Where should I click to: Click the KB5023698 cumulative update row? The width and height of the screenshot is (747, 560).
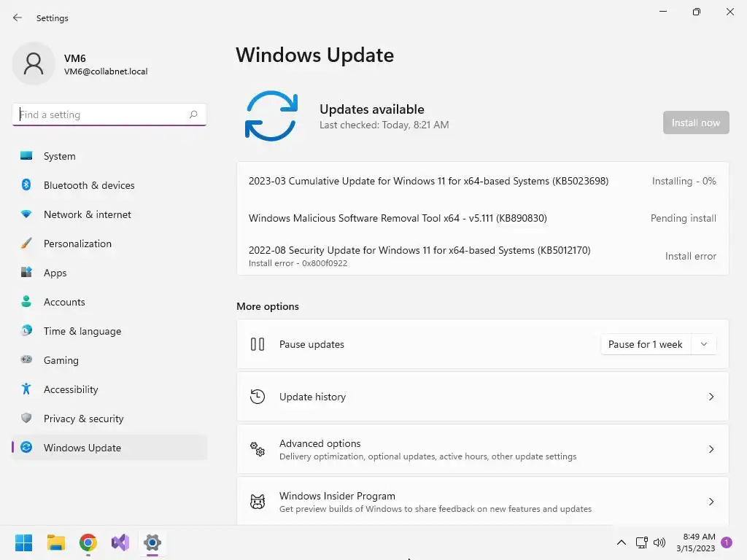click(482, 181)
